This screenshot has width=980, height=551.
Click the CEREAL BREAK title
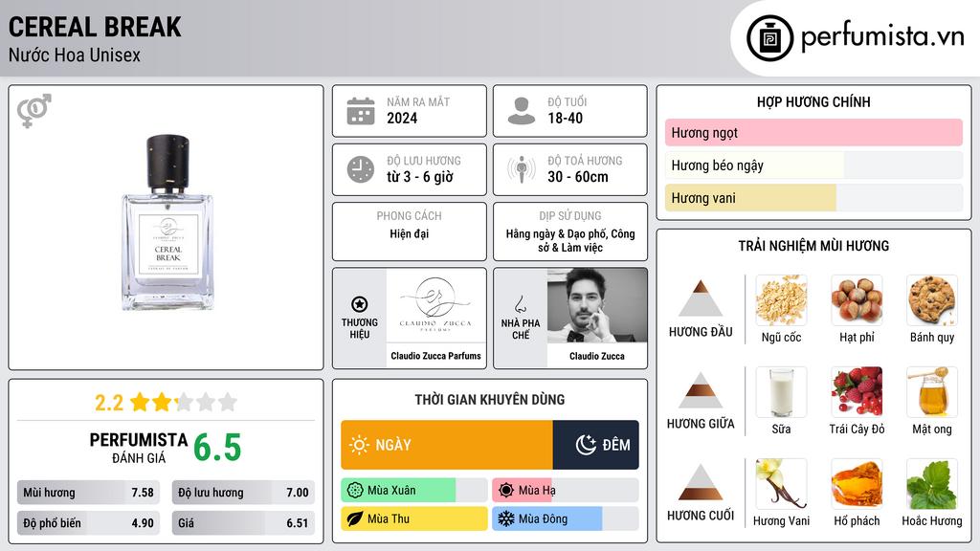click(x=95, y=27)
